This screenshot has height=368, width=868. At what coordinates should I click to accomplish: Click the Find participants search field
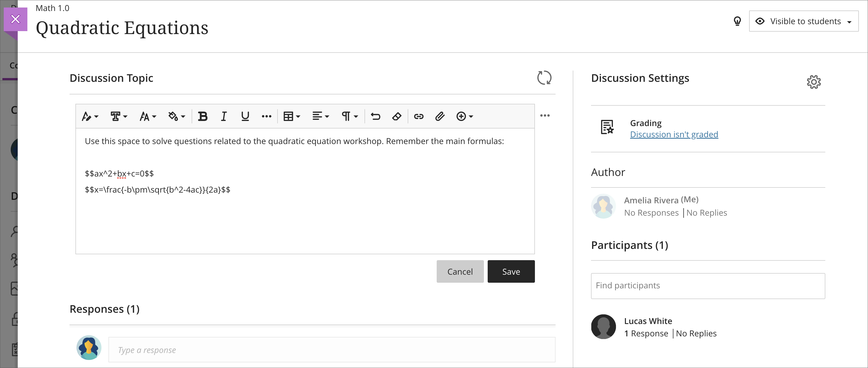tap(707, 286)
